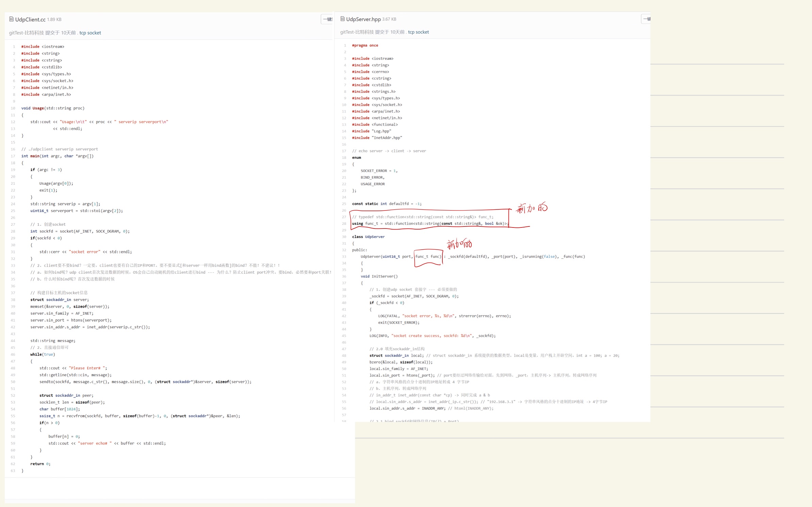
Task: Click the #pragma once line in UdpServer.hpp
Action: [365, 45]
